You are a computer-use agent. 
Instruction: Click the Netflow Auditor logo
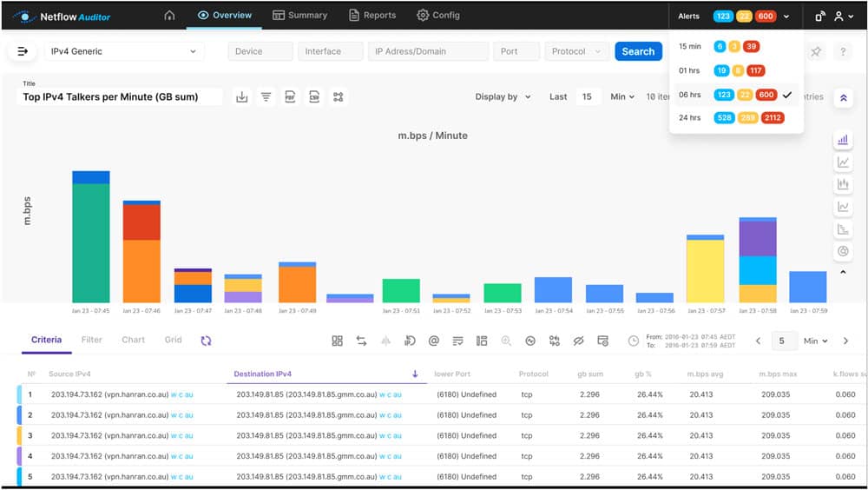(x=62, y=17)
